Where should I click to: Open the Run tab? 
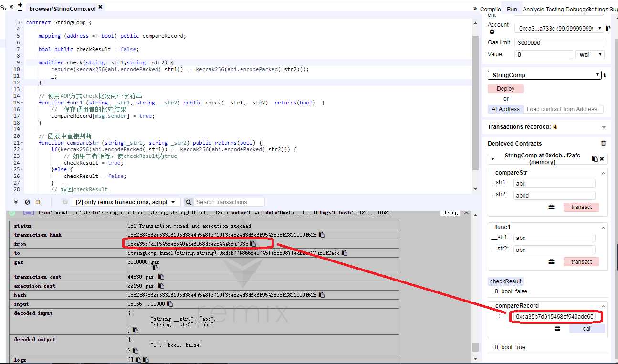[512, 9]
